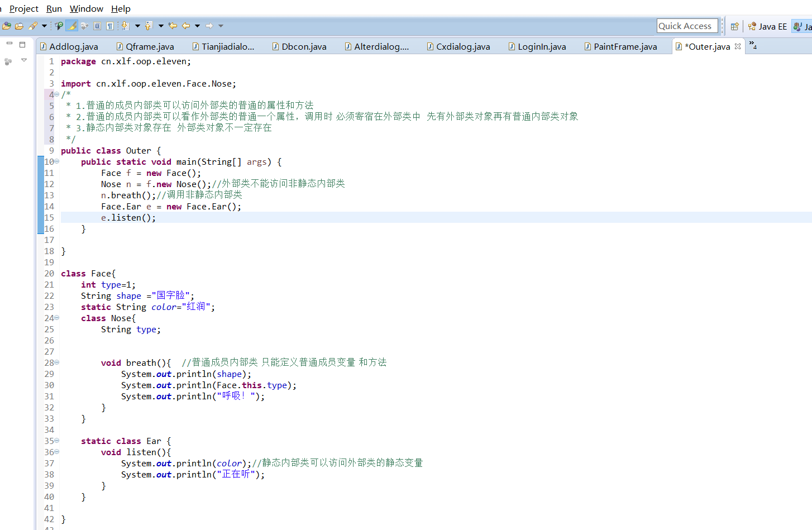812x530 pixels.
Task: Switch to the Alterdialog.... tab
Action: click(x=377, y=46)
